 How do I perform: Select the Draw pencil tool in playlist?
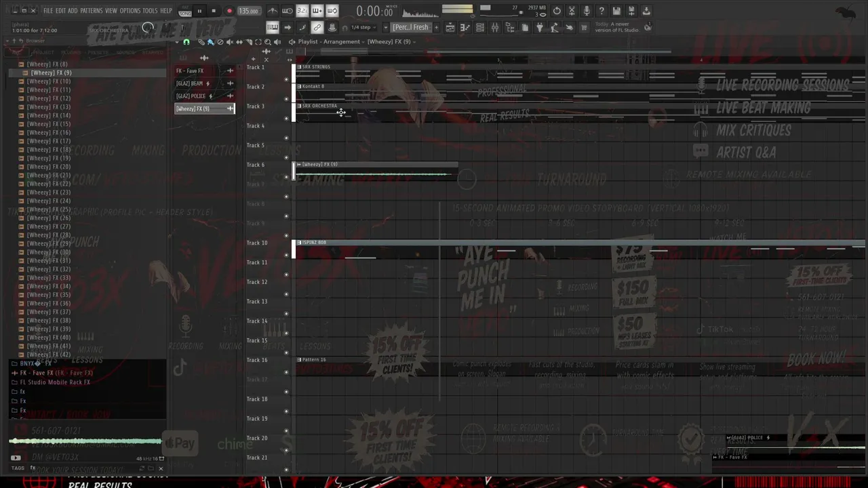[x=201, y=42]
